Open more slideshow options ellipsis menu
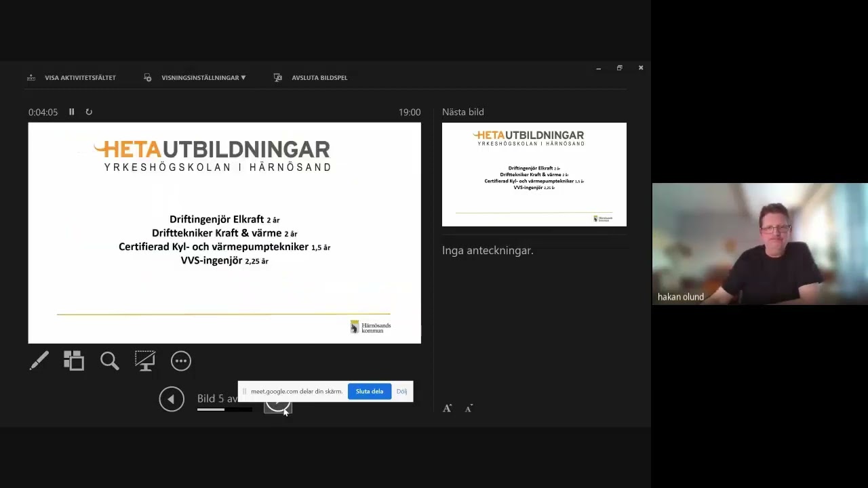Image resolution: width=868 pixels, height=488 pixels. (x=181, y=361)
